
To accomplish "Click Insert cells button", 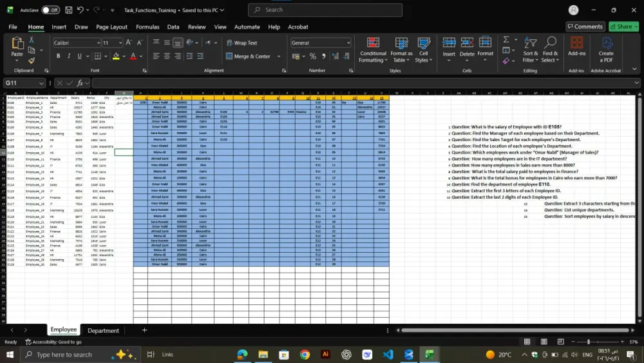I will [x=449, y=50].
